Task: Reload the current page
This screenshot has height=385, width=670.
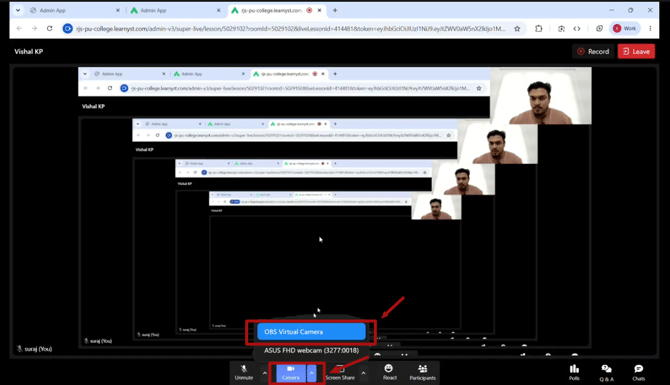Action: pyautogui.click(x=50, y=28)
